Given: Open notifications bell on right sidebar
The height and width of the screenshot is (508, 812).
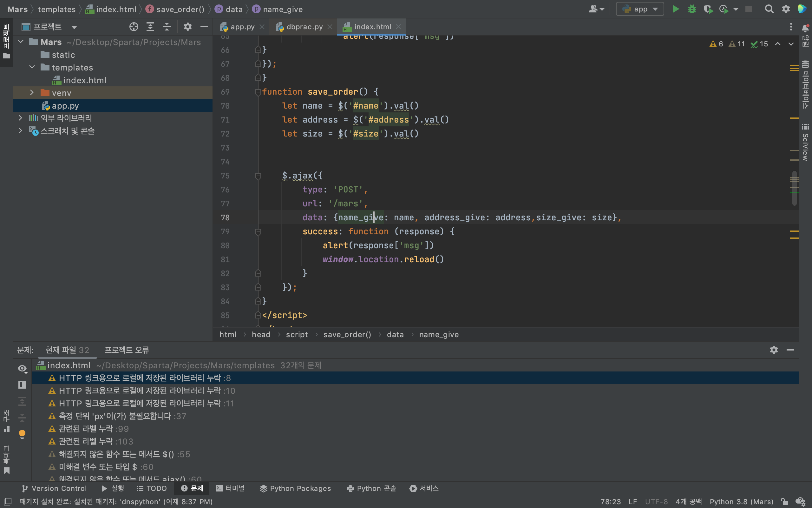Looking at the screenshot, I should coord(805,28).
